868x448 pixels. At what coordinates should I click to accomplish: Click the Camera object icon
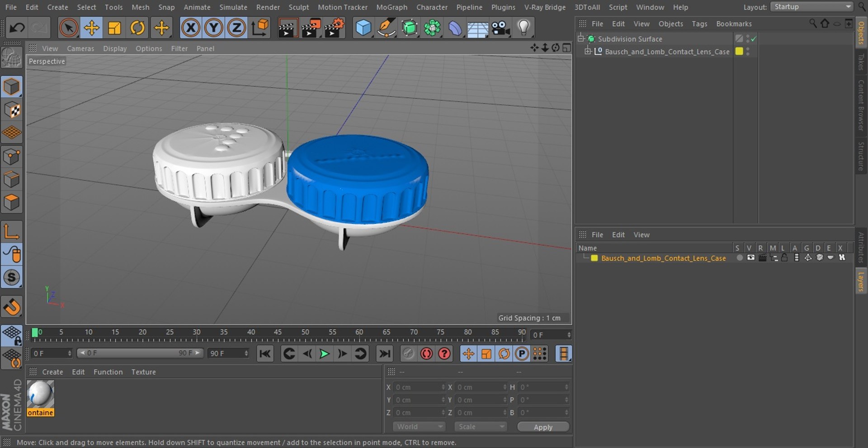(500, 28)
